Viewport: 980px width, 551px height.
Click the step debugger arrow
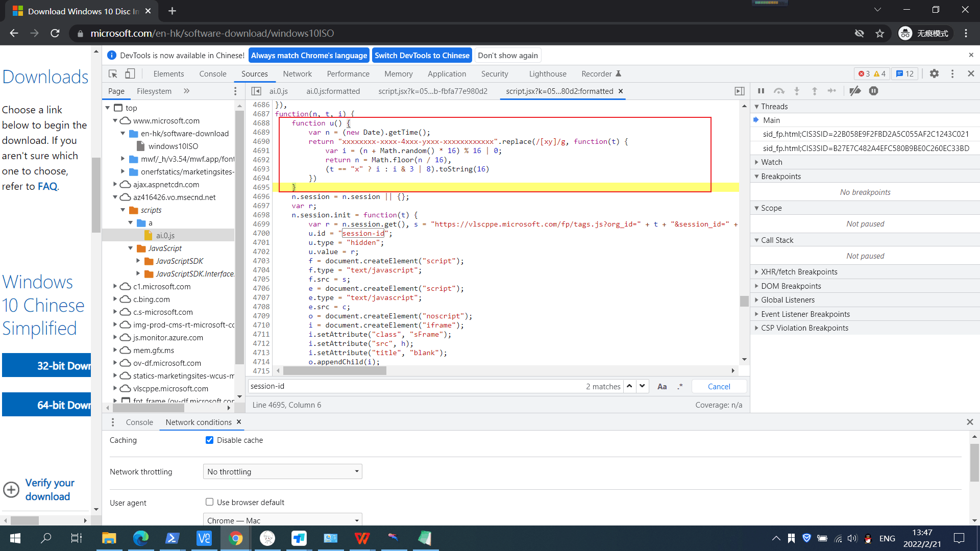pos(832,91)
